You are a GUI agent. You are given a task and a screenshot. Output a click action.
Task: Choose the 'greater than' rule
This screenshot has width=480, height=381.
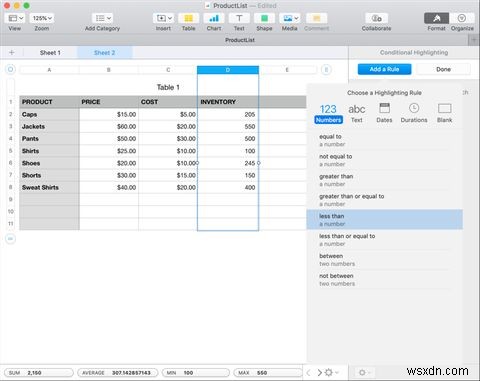tap(385, 180)
